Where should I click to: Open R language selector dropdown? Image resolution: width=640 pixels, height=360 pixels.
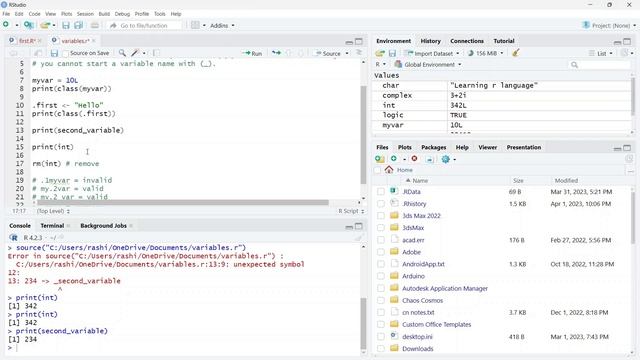point(380,64)
